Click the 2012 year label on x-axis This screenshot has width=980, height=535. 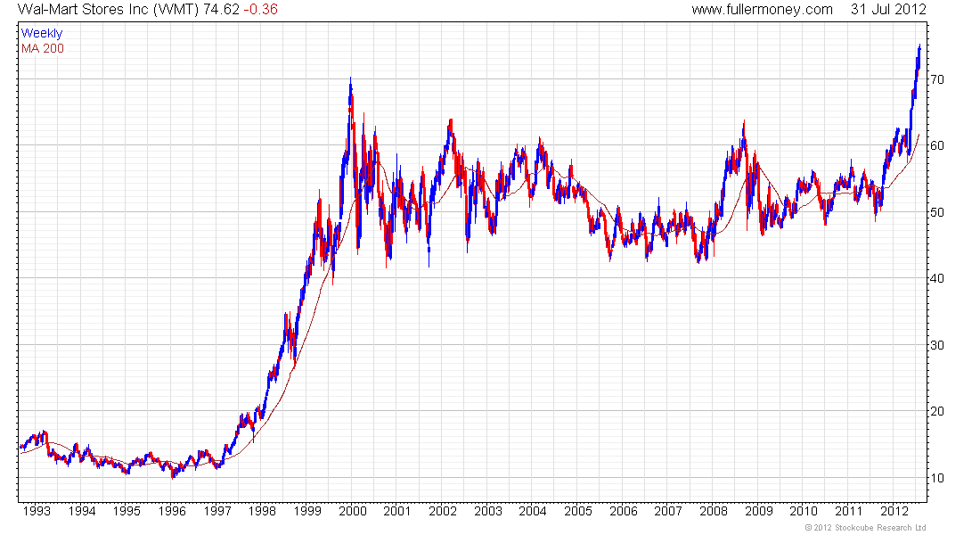[x=894, y=511]
